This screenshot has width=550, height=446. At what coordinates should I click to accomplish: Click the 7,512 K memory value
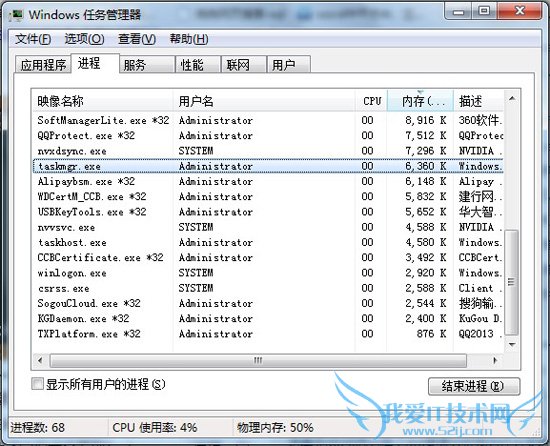click(x=425, y=135)
